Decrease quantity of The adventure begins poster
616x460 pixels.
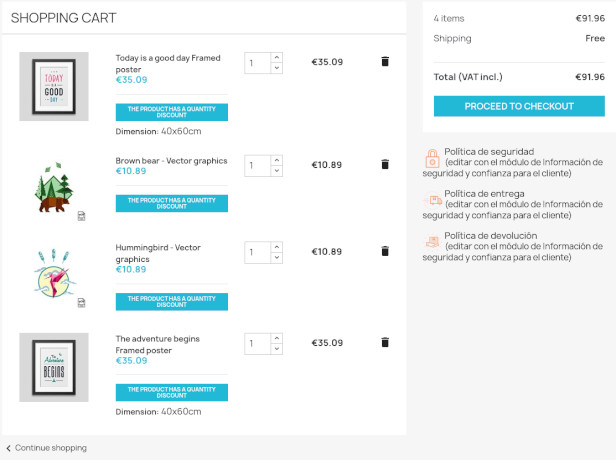(277, 349)
